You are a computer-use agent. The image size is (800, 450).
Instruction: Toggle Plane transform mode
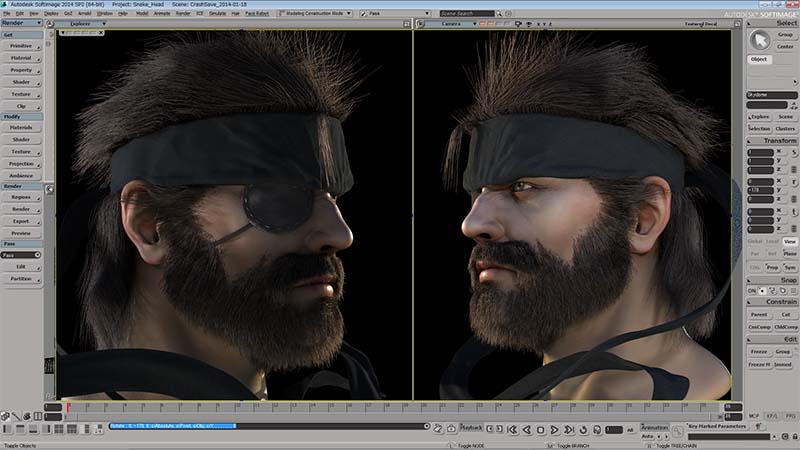pyautogui.click(x=790, y=254)
